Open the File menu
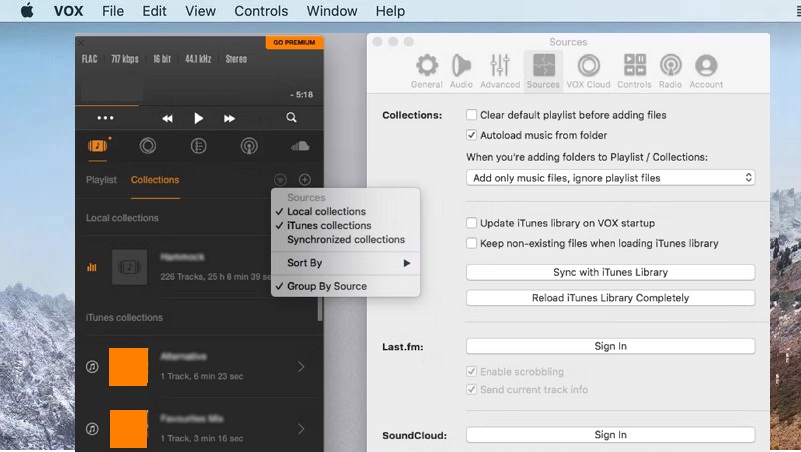 pos(113,11)
